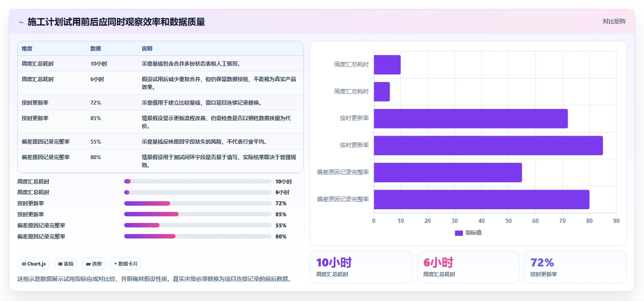This screenshot has height=301, width=644.
Task: Click the 72% progress bar
Action: [198, 203]
